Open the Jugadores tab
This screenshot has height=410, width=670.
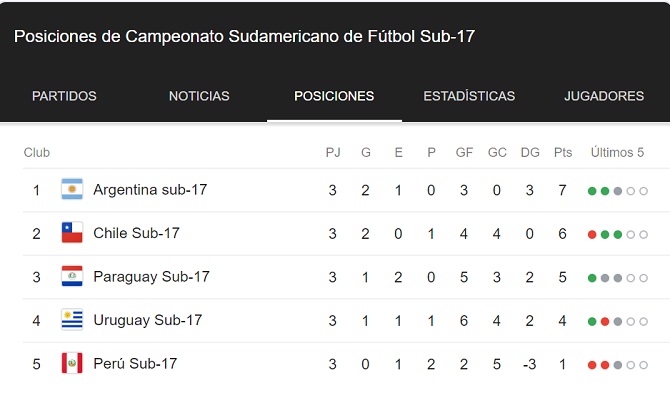tap(604, 96)
